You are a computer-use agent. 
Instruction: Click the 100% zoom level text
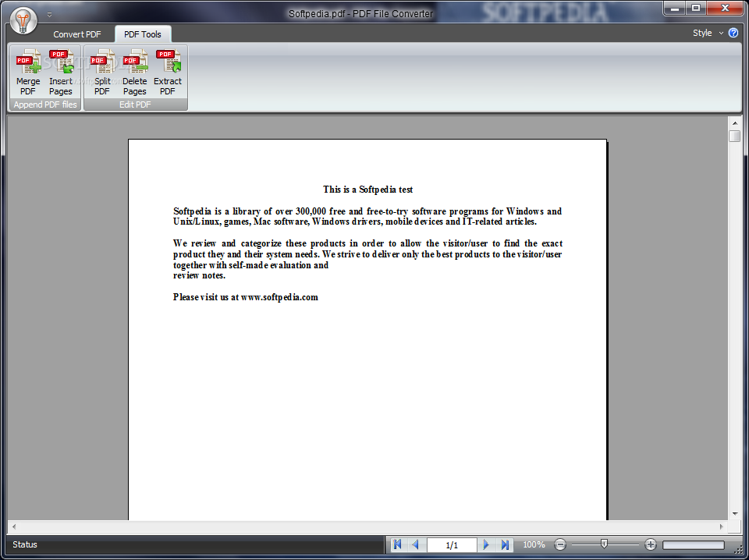[534, 544]
